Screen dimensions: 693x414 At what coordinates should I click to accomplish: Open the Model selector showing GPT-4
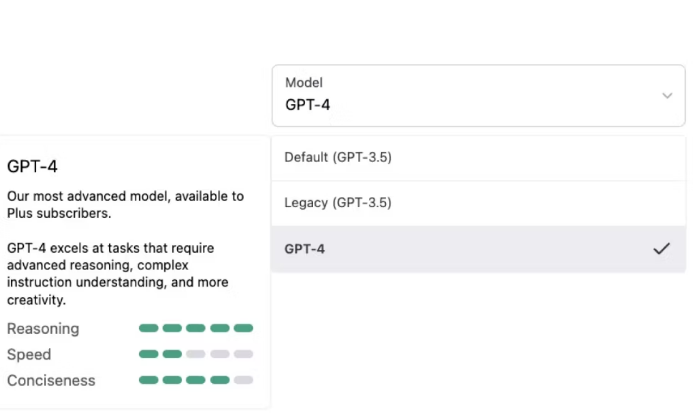pyautogui.click(x=479, y=96)
